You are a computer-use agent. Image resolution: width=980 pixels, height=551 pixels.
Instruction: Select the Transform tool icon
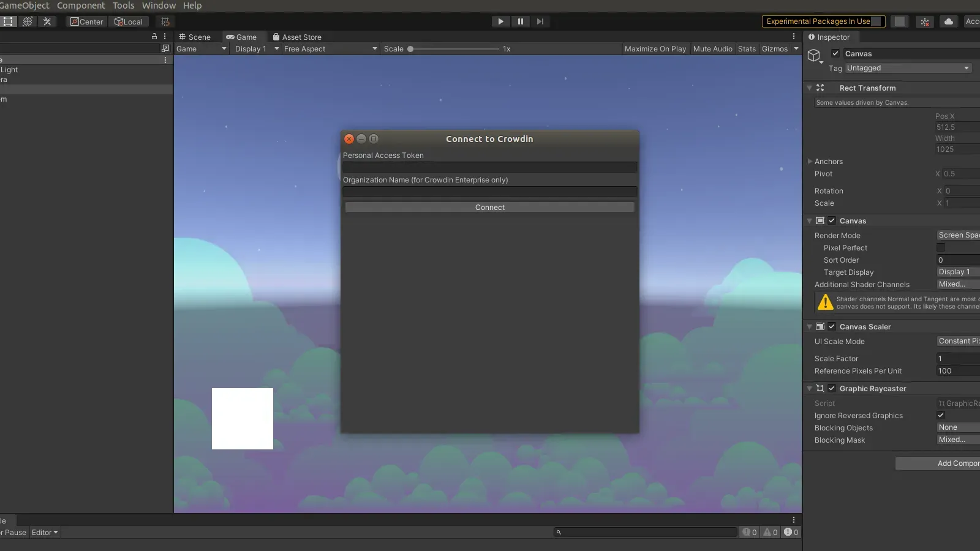point(28,21)
